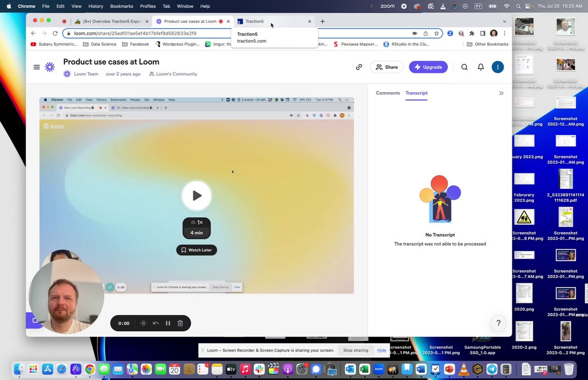Screen dimensions: 588x380
Task: Click Stop sharing in the bottom bar
Action: (356, 350)
